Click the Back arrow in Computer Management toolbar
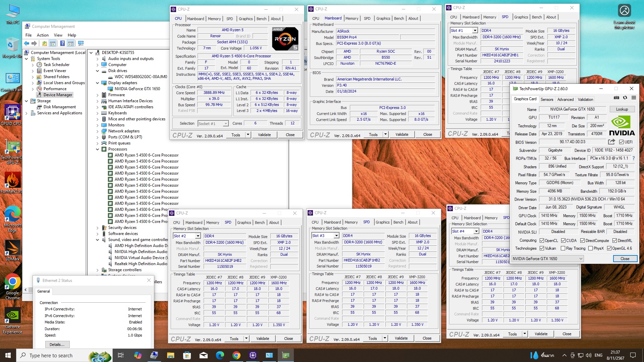Image resolution: width=644 pixels, height=362 pixels. click(26, 43)
